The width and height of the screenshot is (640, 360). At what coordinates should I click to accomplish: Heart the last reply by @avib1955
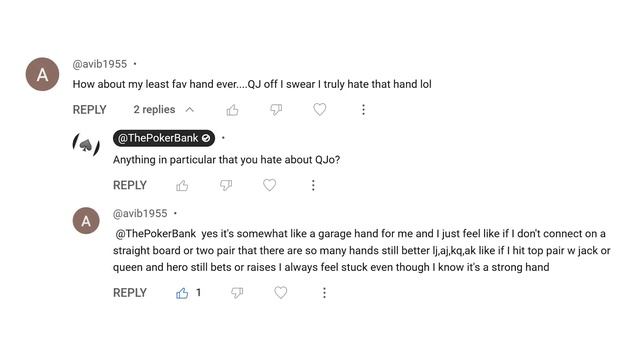pyautogui.click(x=280, y=293)
